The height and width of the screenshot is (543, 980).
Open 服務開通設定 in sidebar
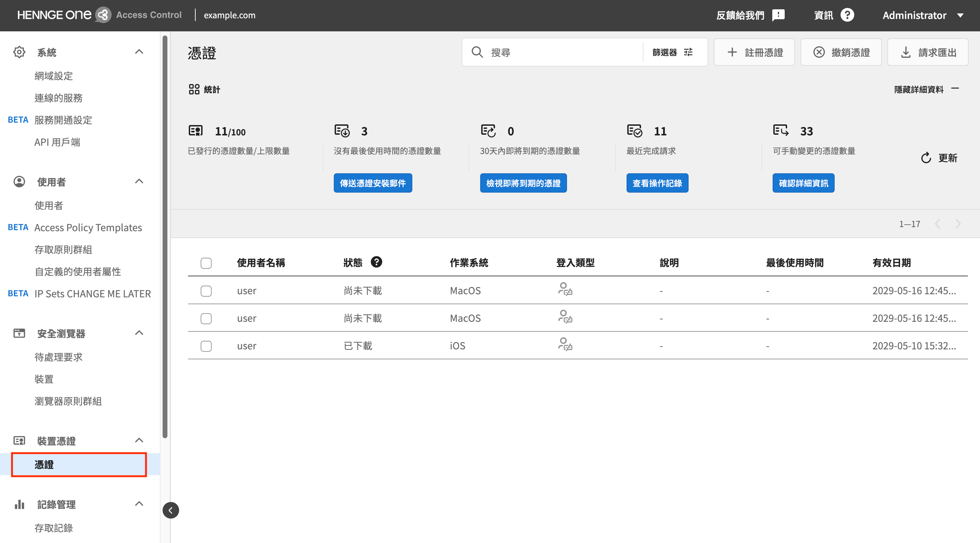(x=63, y=120)
